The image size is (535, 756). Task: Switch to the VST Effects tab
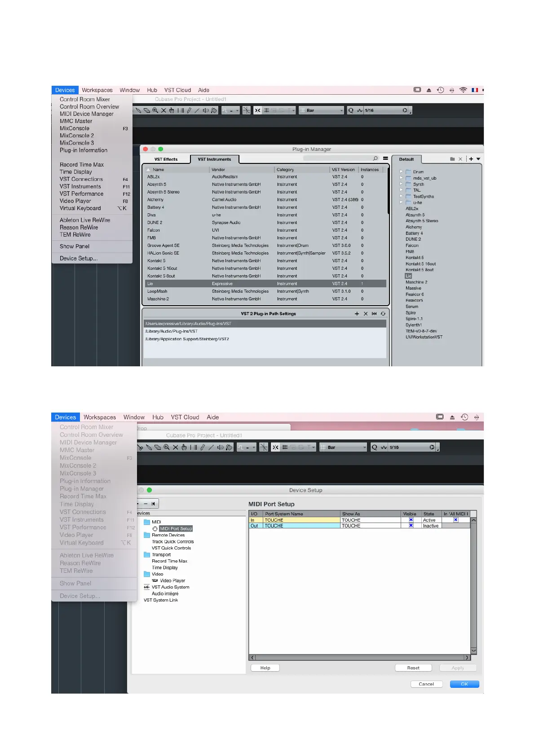click(166, 159)
